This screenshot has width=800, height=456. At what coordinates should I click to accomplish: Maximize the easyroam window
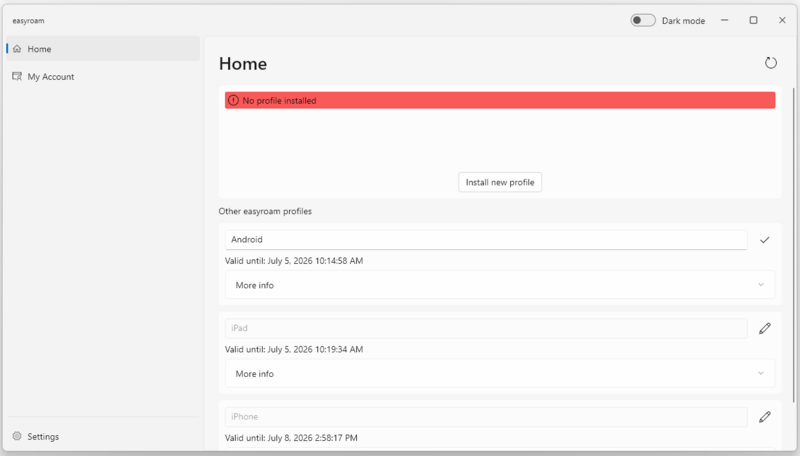[x=753, y=20]
